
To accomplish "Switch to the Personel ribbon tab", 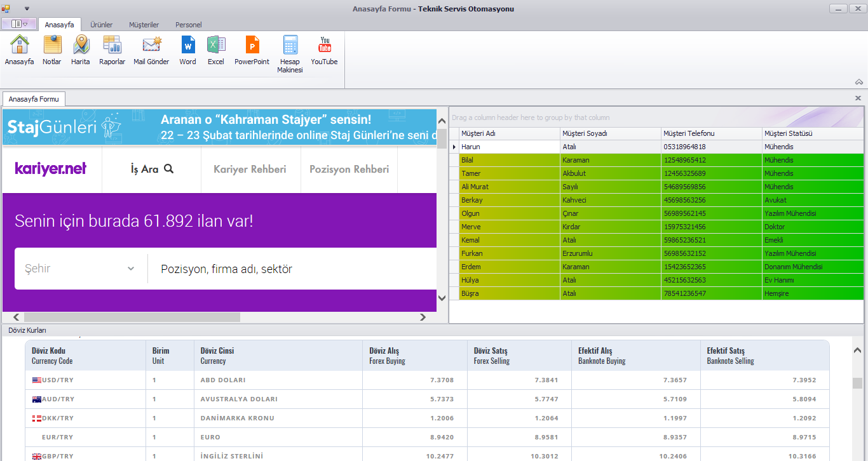I will 189,25.
